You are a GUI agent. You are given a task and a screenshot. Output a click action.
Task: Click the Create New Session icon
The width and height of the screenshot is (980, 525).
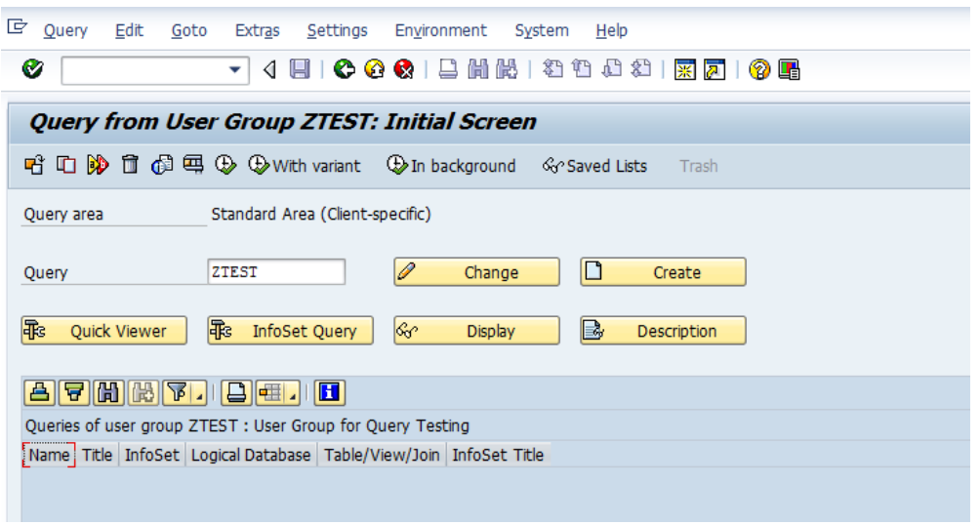(685, 69)
